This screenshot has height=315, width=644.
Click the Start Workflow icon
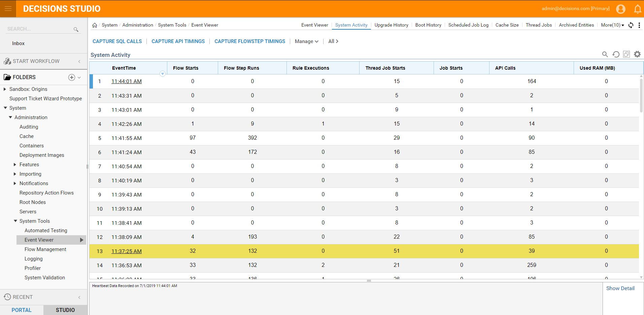point(7,61)
